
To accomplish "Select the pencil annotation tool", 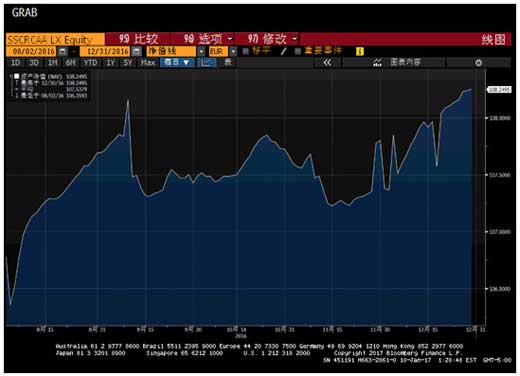I will pyautogui.click(x=284, y=51).
